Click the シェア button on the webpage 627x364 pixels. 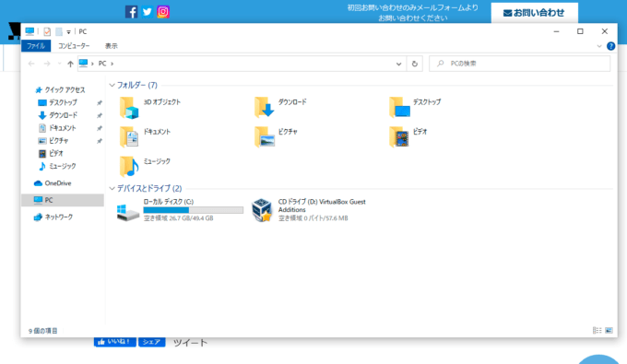pyautogui.click(x=152, y=342)
